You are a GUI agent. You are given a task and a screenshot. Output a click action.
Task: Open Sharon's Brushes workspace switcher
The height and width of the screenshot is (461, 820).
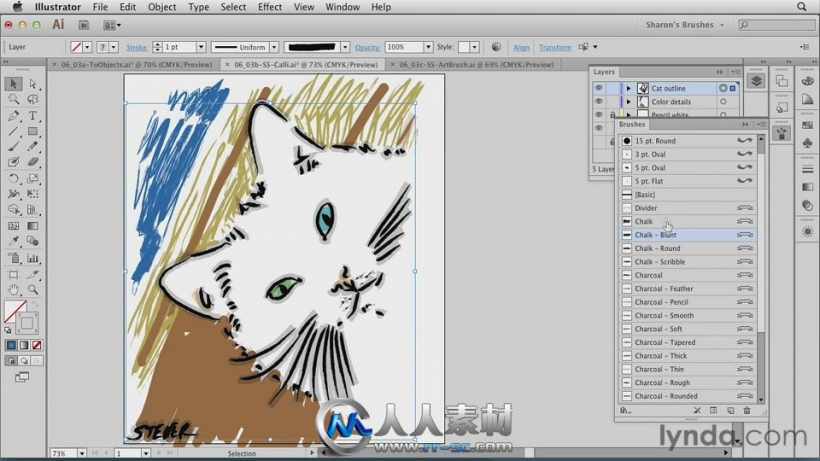click(685, 25)
